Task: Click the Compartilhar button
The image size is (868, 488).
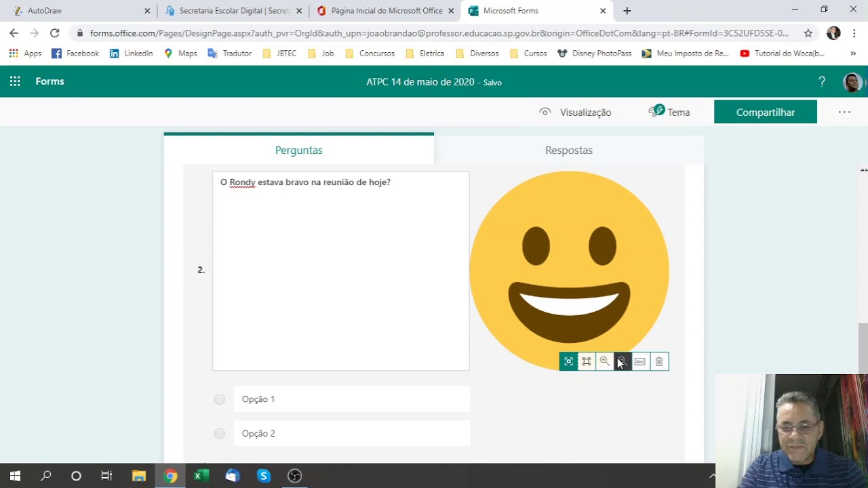Action: pyautogui.click(x=766, y=112)
